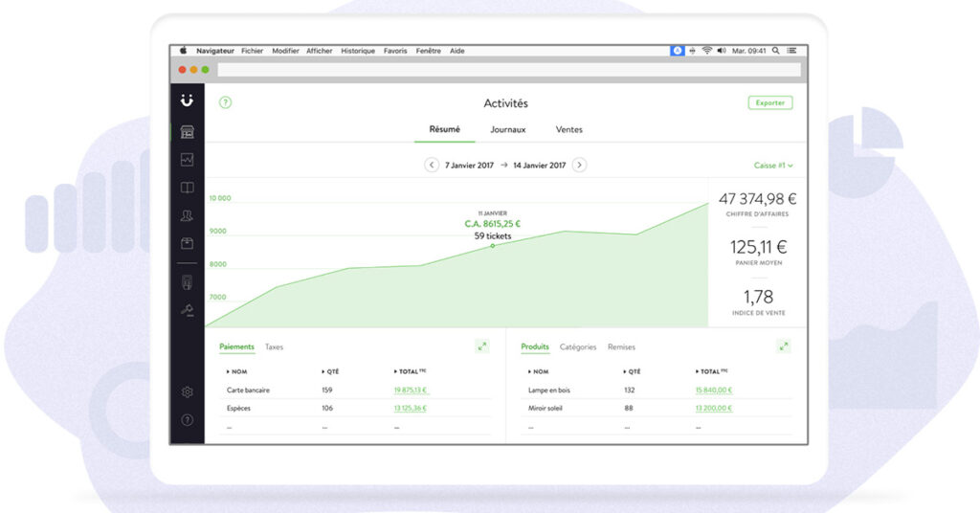Select the Miroir soleil row name
Viewport: 980px width, 513px height.
click(545, 408)
